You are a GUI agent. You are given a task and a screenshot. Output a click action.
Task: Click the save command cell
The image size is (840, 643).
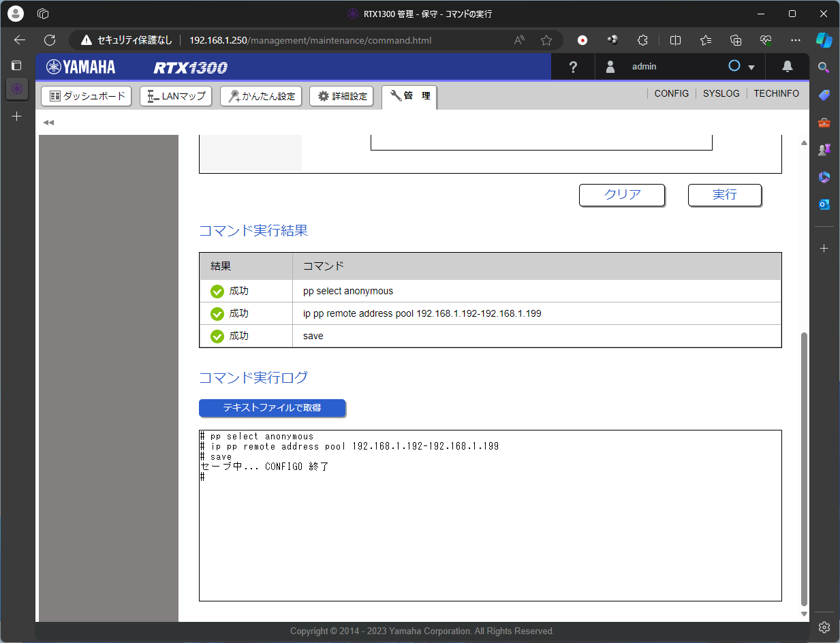click(x=537, y=336)
